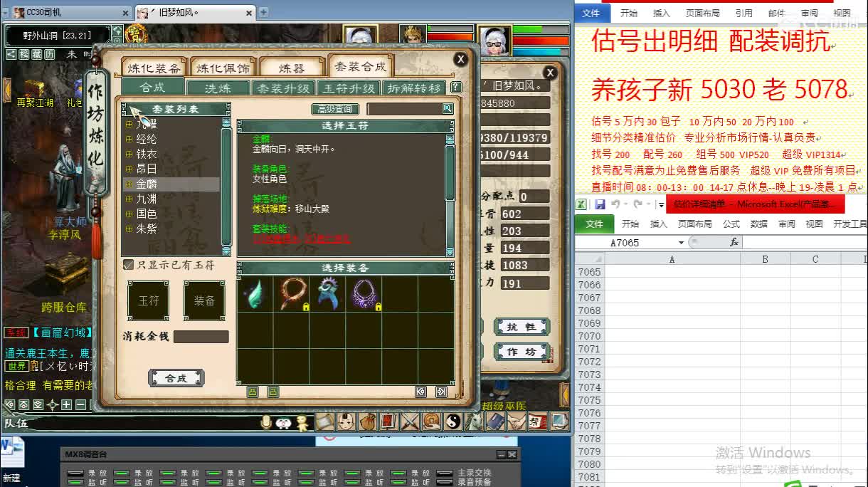Open Excel 公式 ribbon tab
868x487 pixels.
[x=731, y=224]
